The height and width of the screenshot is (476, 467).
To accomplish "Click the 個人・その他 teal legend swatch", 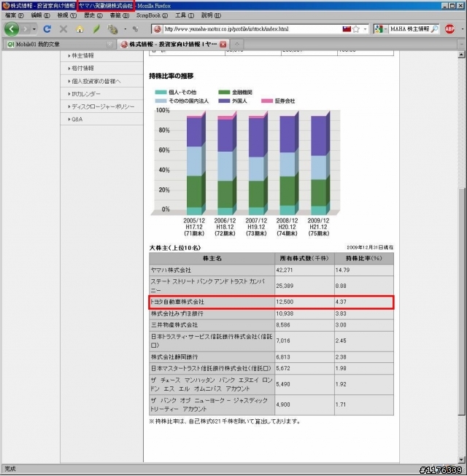I will point(161,93).
